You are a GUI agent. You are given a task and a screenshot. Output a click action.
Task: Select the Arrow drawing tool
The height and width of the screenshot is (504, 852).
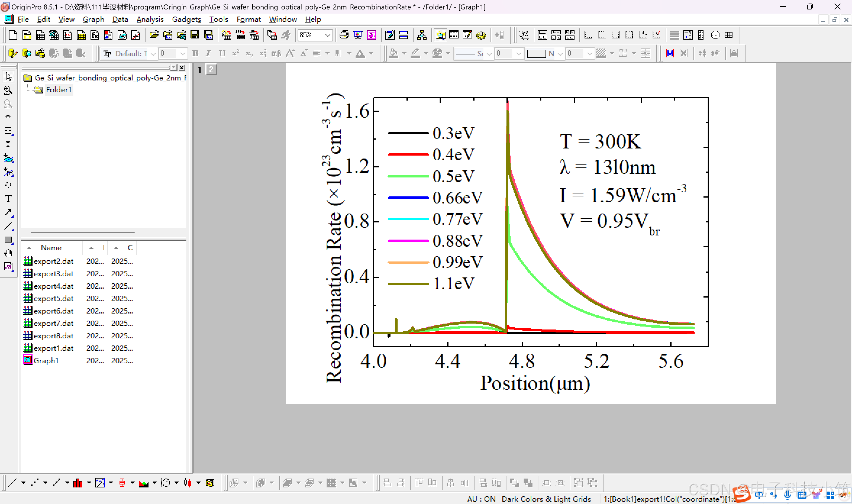pos(8,213)
